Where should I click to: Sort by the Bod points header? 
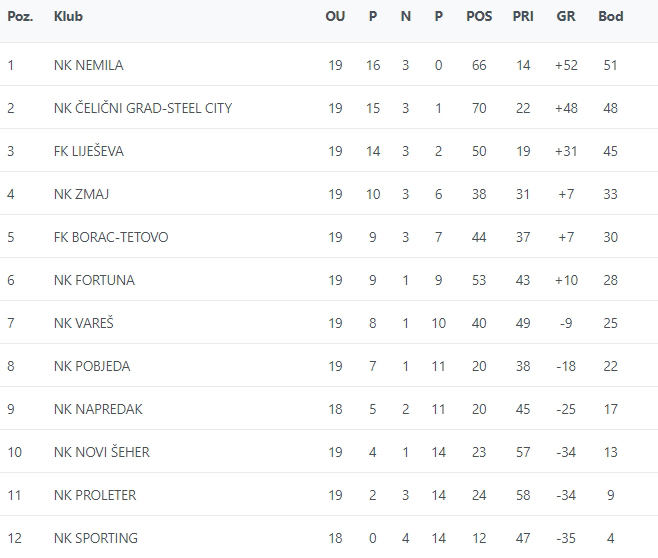[610, 16]
